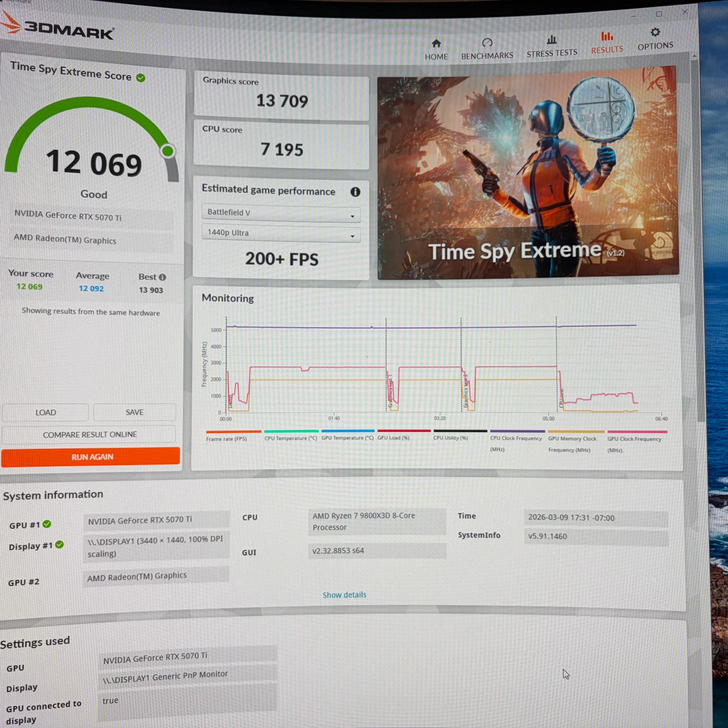Go to the HOME page

pyautogui.click(x=436, y=50)
